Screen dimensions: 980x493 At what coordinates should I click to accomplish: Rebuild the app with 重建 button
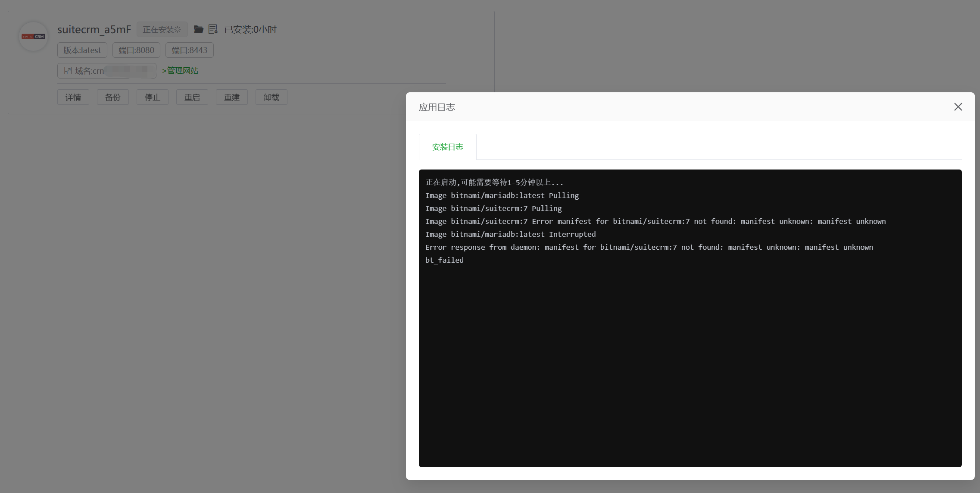point(231,97)
